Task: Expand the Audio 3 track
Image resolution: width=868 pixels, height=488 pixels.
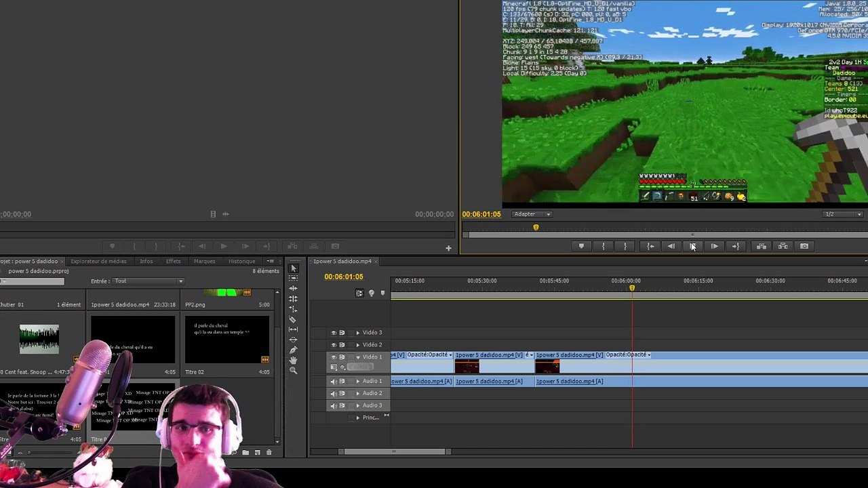Action: (358, 406)
